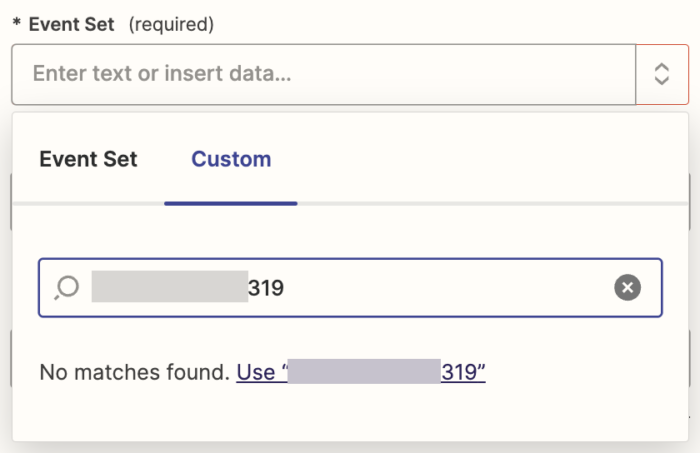The image size is (700, 453).
Task: Click empty area right of Custom tab
Action: [480, 159]
